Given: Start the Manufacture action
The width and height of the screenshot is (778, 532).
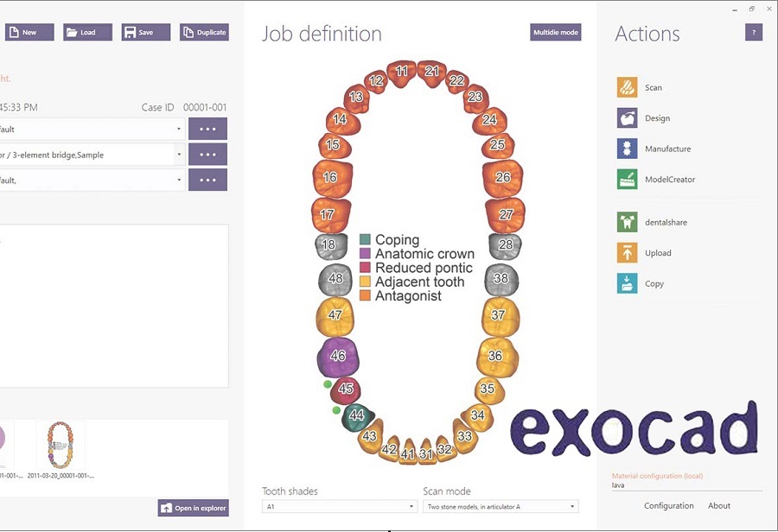Looking at the screenshot, I should coord(654,149).
